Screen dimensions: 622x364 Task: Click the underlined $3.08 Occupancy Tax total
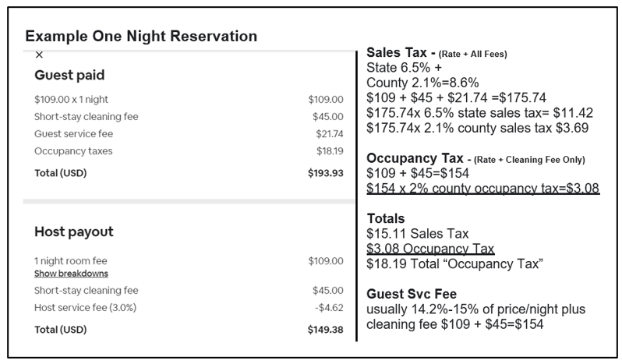(x=430, y=249)
